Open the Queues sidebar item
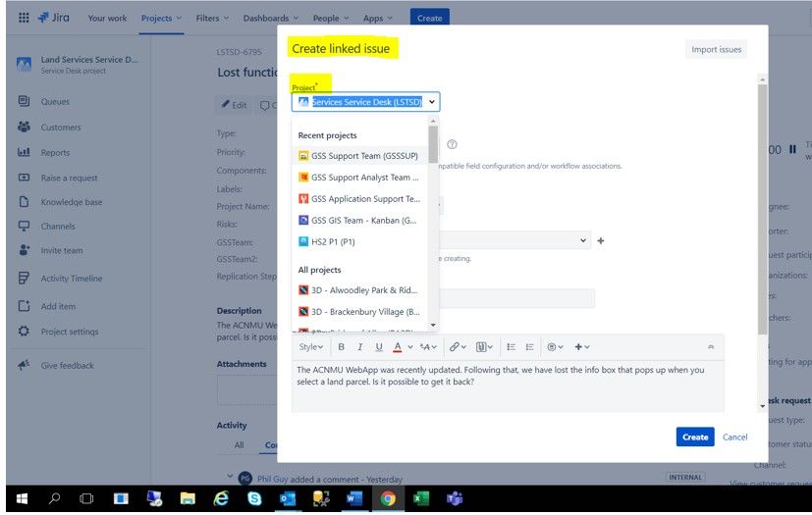Image resolution: width=812 pixels, height=515 pixels. point(55,101)
